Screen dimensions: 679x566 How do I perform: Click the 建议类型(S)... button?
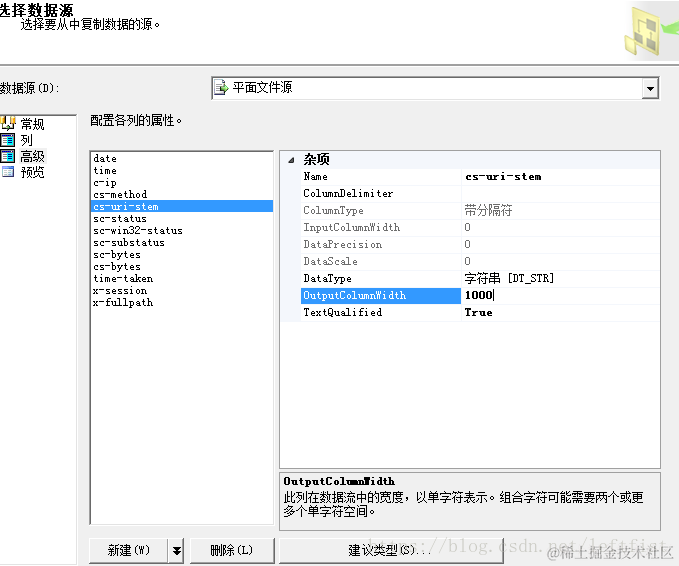tap(391, 550)
